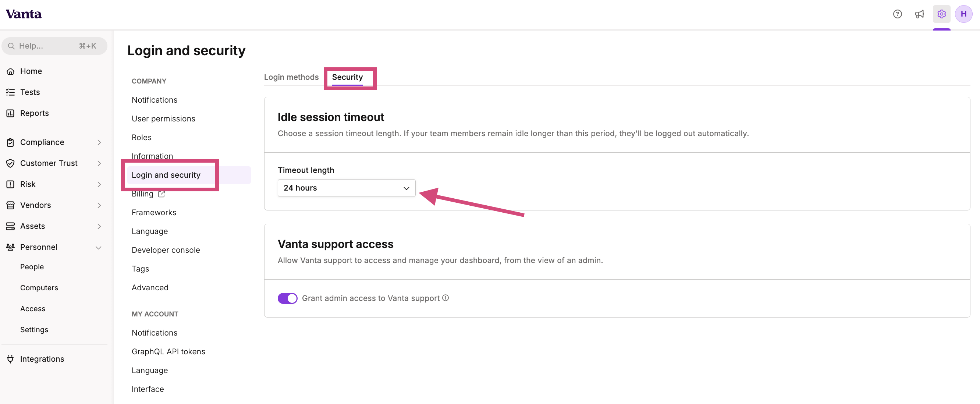Open the help question mark icon
The height and width of the screenshot is (404, 980).
pyautogui.click(x=897, y=14)
